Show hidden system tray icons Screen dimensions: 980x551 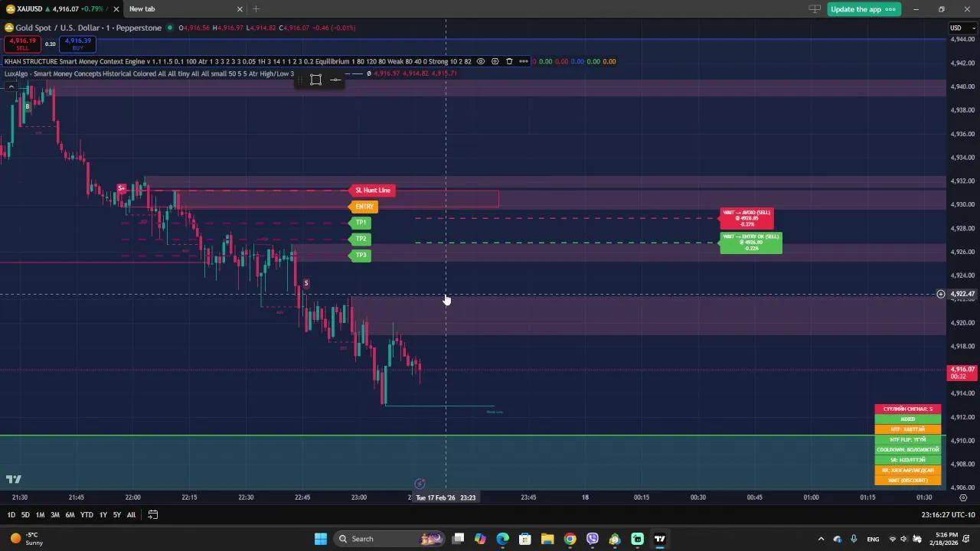point(821,539)
